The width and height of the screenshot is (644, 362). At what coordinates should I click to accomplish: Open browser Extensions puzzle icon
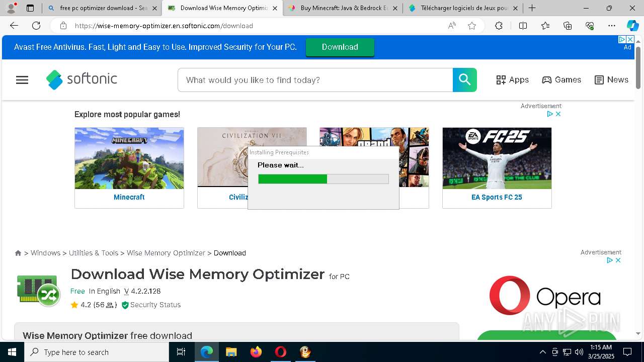pyautogui.click(x=499, y=26)
